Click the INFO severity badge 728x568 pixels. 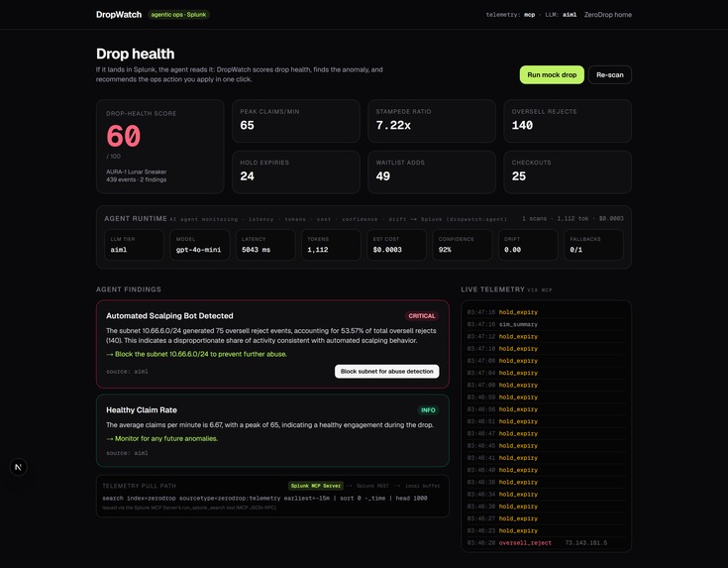point(428,410)
